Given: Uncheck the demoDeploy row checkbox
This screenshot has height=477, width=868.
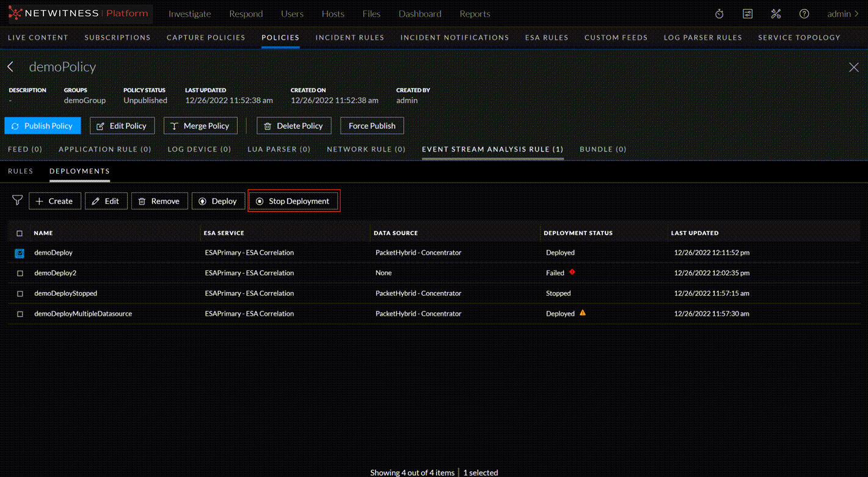Looking at the screenshot, I should point(20,253).
